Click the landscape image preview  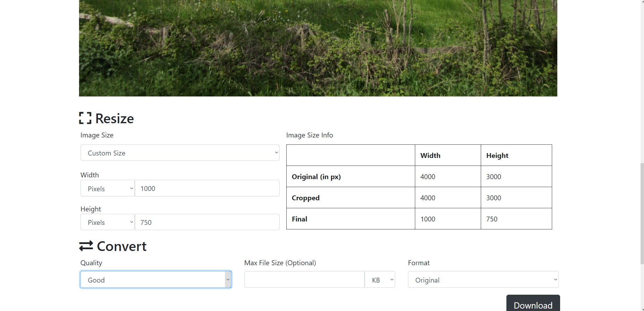pyautogui.click(x=318, y=48)
